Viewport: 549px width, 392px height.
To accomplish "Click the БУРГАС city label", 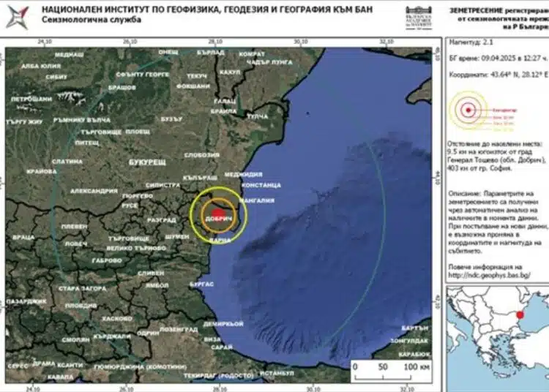I will (202, 284).
